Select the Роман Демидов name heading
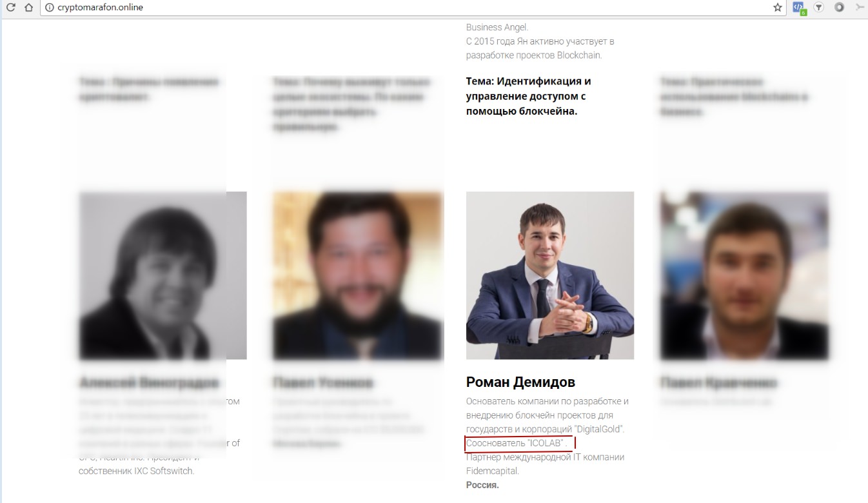Image resolution: width=868 pixels, height=503 pixels. pos(520,382)
